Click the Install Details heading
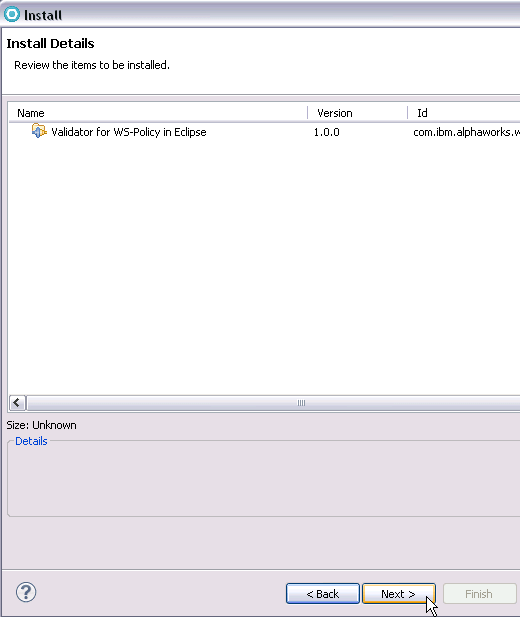 (x=50, y=43)
